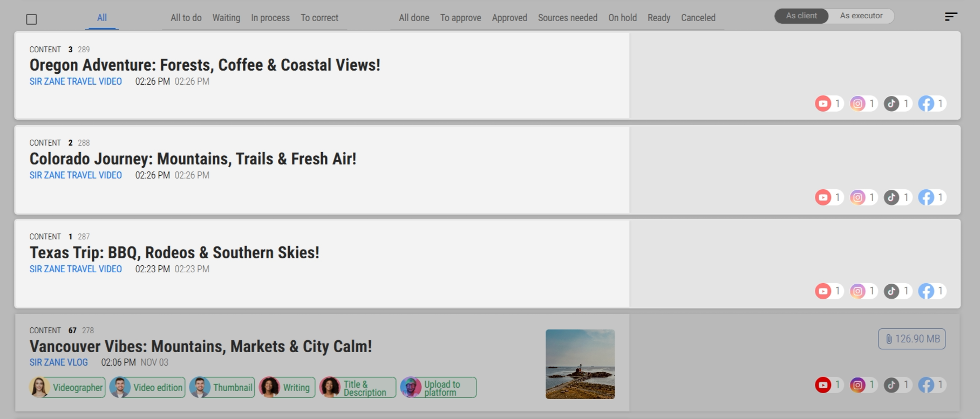Open the sort and filter menu icon

point(951,17)
